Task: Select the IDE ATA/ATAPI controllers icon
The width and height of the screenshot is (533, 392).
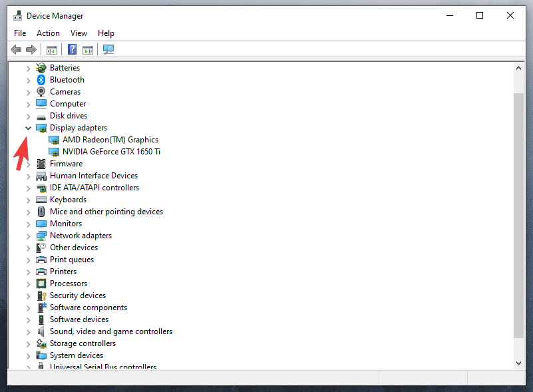Action: tap(41, 188)
